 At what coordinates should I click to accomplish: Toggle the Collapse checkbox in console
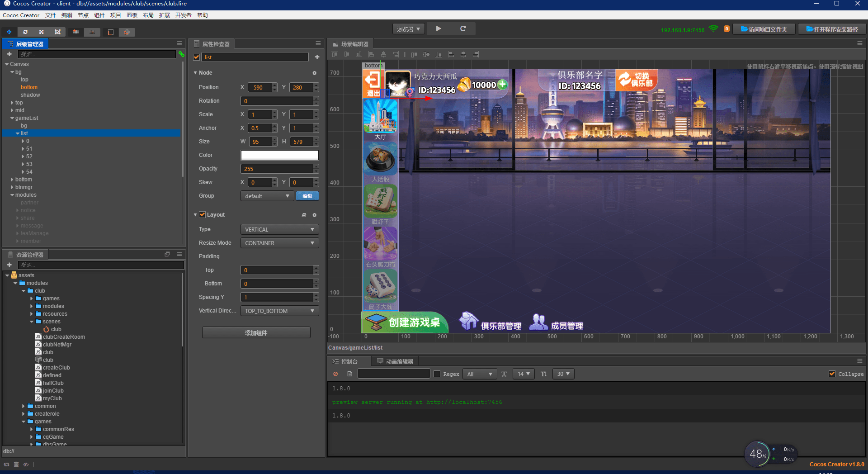coord(832,374)
